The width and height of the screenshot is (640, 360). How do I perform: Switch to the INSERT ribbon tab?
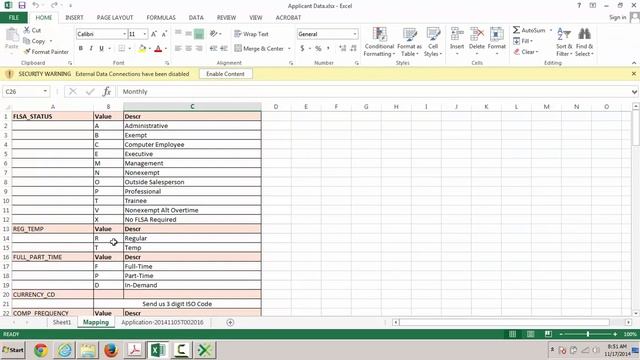(x=74, y=18)
